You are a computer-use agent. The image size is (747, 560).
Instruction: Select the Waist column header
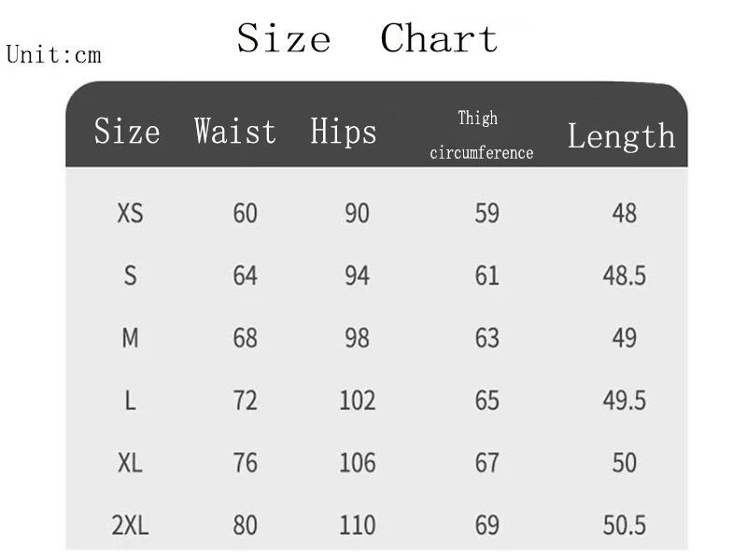(x=235, y=131)
